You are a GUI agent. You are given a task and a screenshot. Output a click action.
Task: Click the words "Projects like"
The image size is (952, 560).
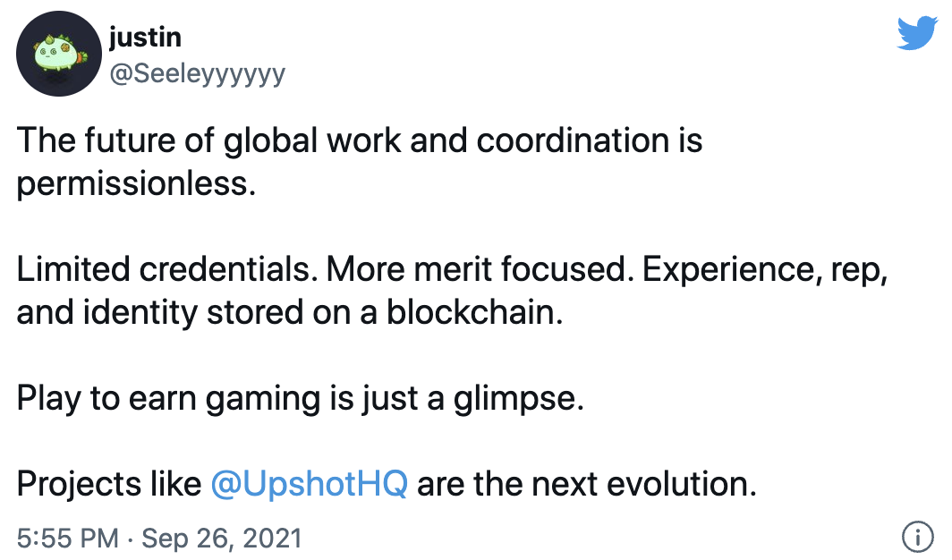point(108,484)
